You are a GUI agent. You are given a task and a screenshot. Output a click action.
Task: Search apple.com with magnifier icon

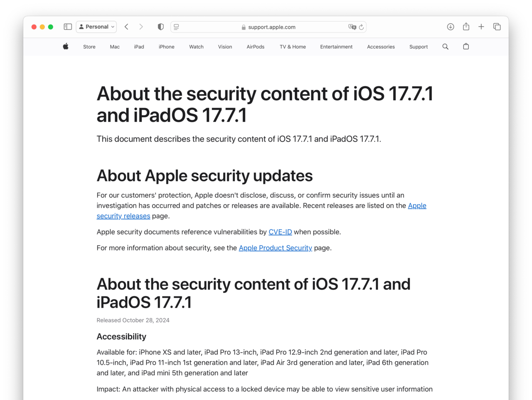pos(446,47)
